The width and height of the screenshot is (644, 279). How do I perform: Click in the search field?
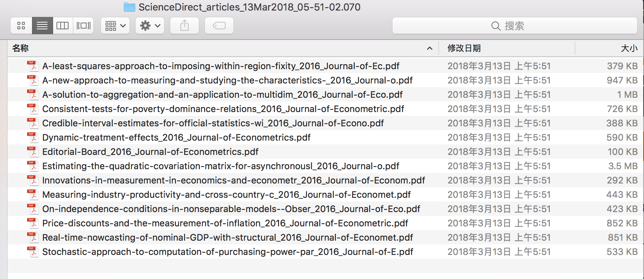pyautogui.click(x=514, y=26)
